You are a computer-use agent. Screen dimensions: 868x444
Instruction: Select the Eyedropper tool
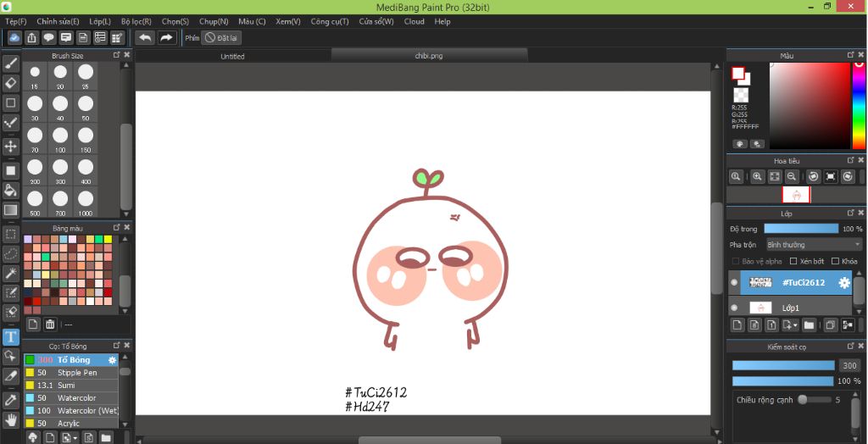[x=10, y=400]
